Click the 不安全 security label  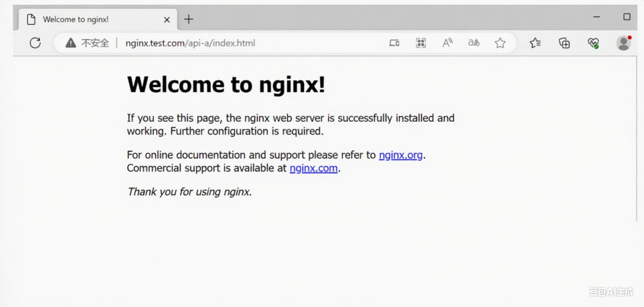(x=95, y=43)
